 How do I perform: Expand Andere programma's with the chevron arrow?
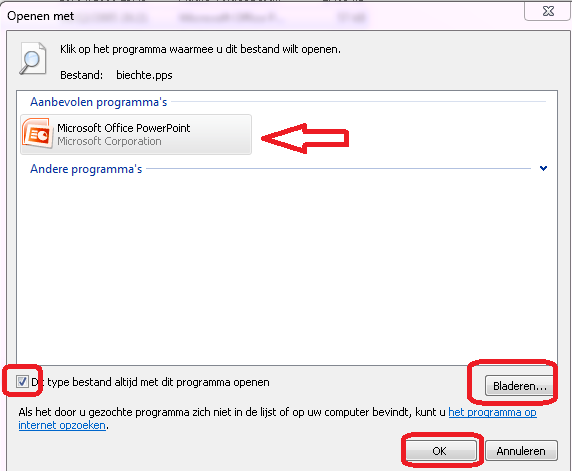543,168
